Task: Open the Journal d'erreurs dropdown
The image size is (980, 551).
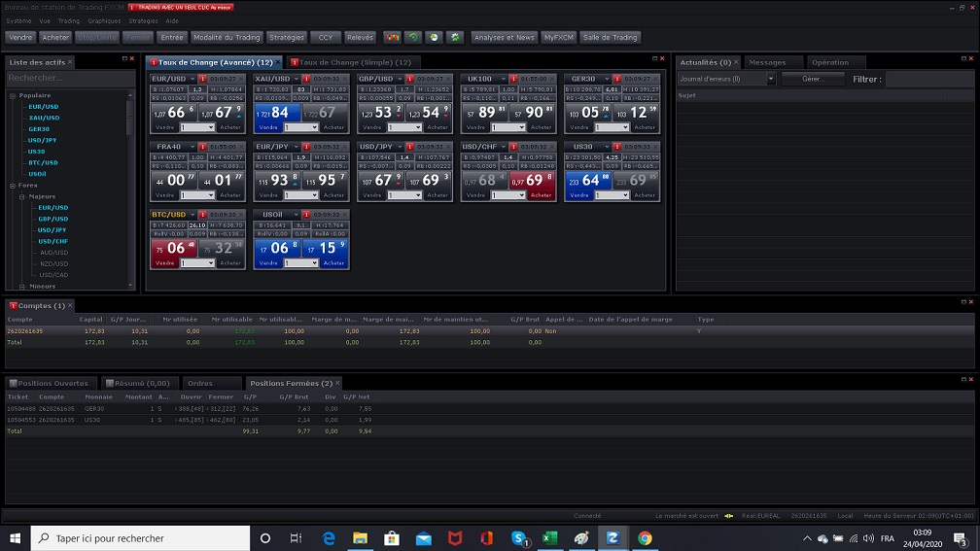Action: pos(771,79)
